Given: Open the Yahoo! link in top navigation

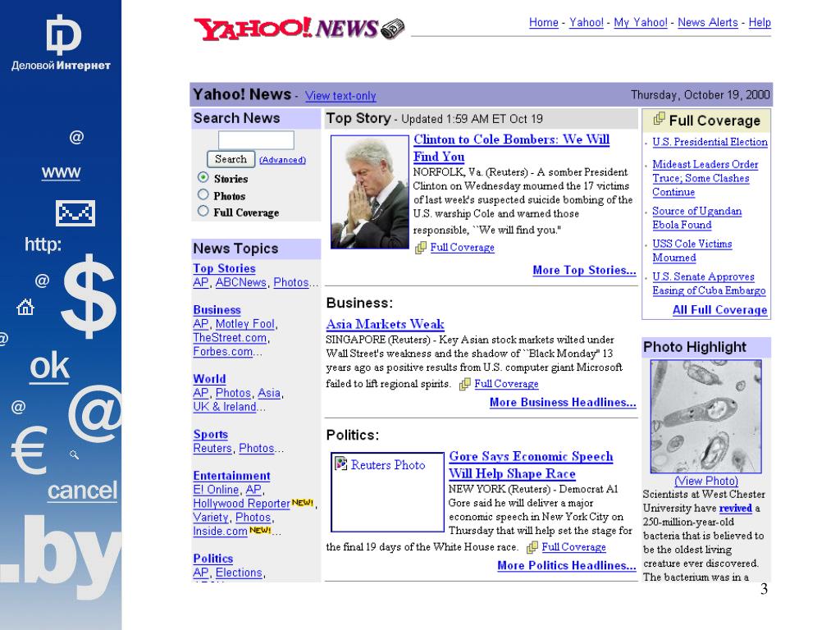Looking at the screenshot, I should [x=586, y=22].
